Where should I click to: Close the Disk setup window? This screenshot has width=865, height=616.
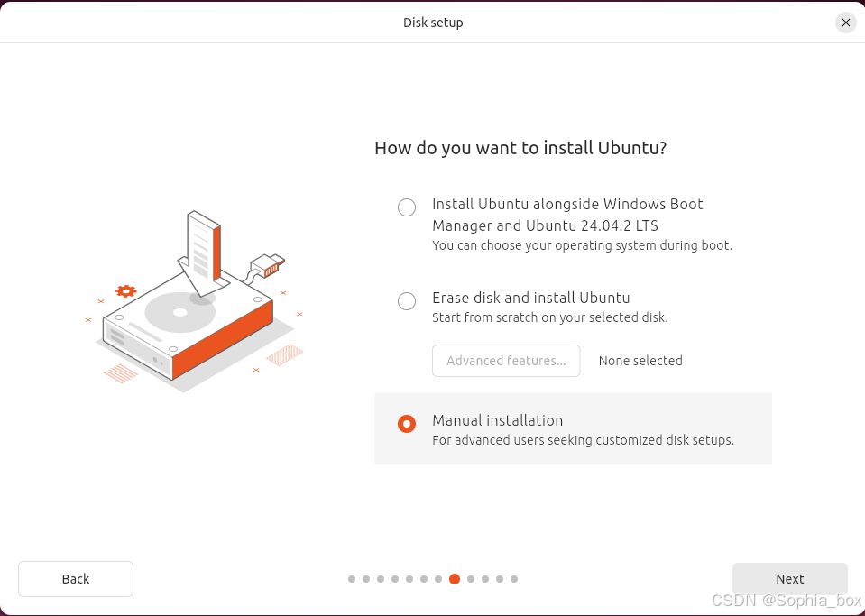(846, 23)
